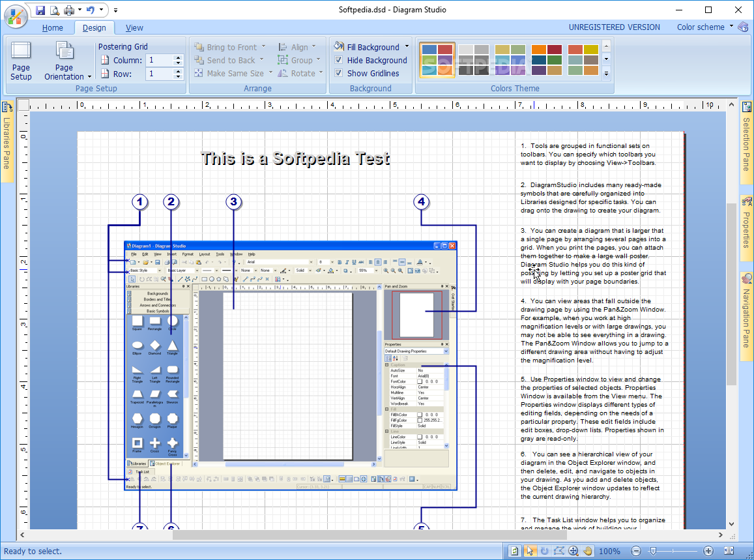This screenshot has width=754, height=560.
Task: Click Make Same Size
Action: coord(229,73)
